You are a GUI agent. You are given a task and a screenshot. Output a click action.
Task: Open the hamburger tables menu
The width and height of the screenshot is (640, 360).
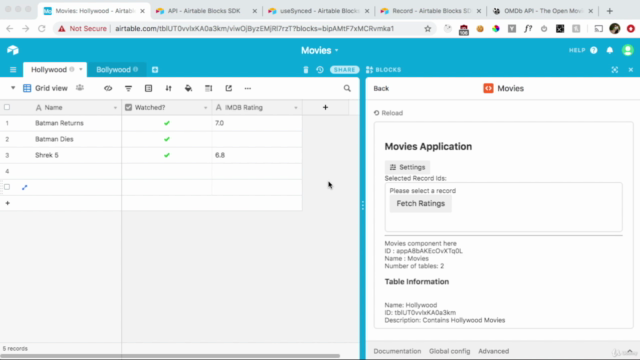(x=13, y=70)
